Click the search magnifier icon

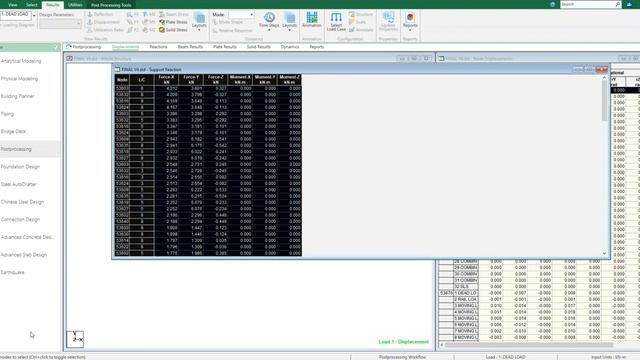click(x=618, y=4)
